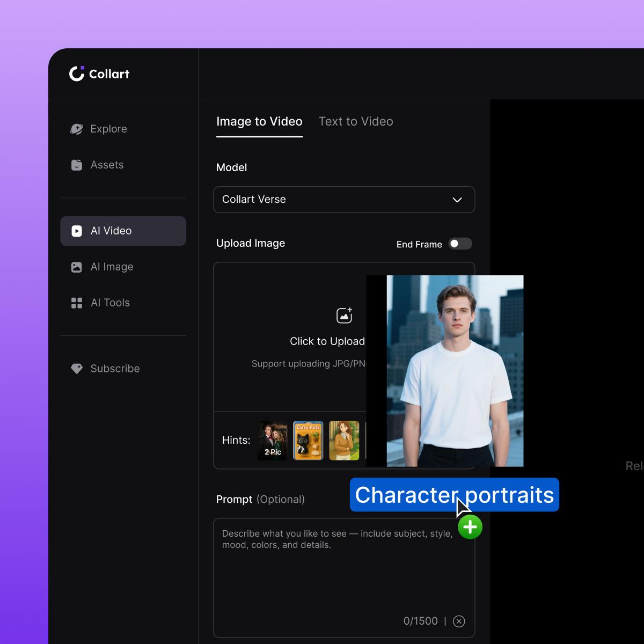Click the Explore compass icon
The height and width of the screenshot is (644, 644).
(x=77, y=129)
